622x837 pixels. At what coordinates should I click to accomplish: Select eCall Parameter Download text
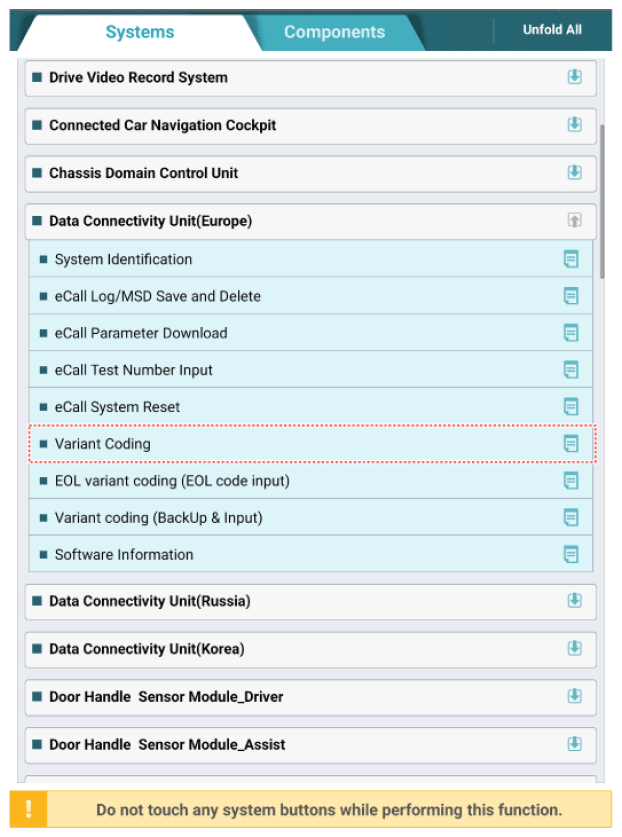(x=141, y=333)
